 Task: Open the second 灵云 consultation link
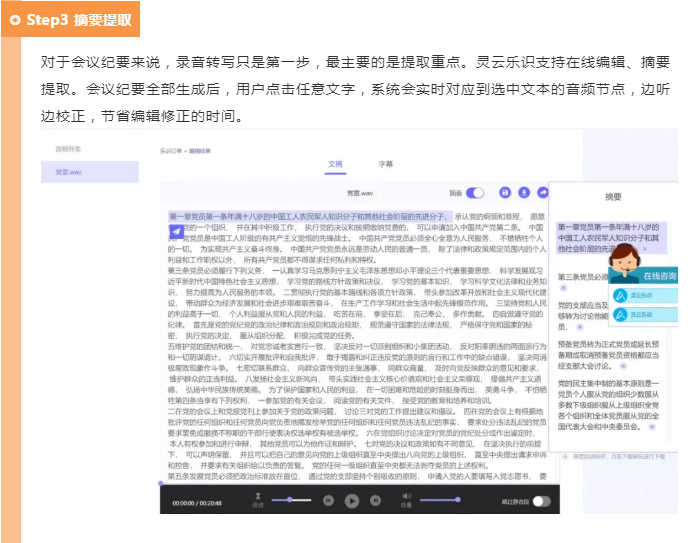641,314
